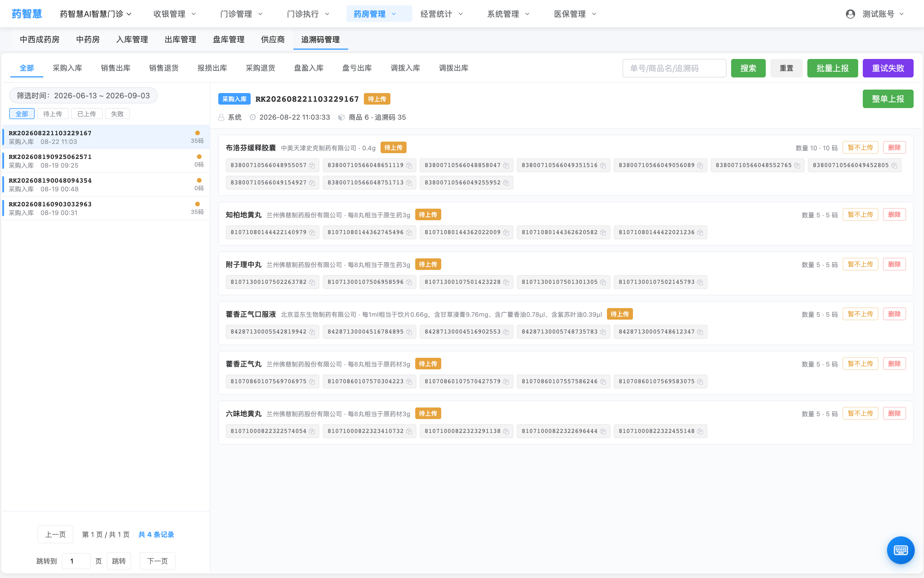Filter list by 已上传 status
The image size is (924, 578).
[x=87, y=114]
